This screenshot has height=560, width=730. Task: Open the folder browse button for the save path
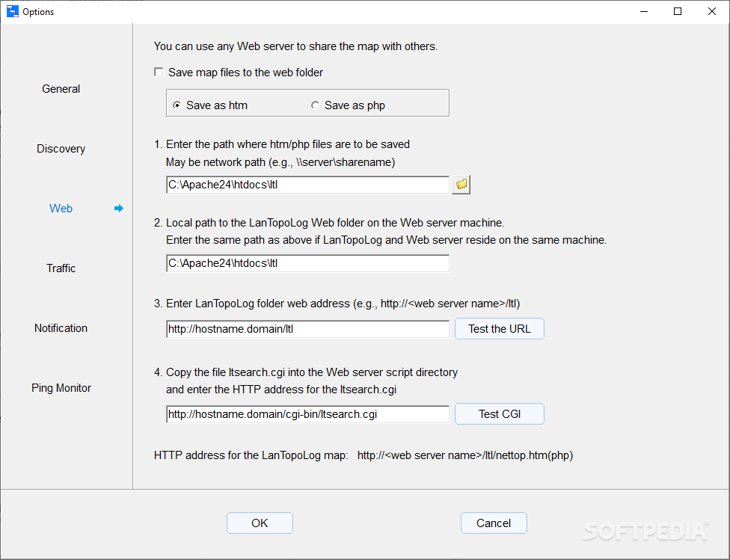461,185
